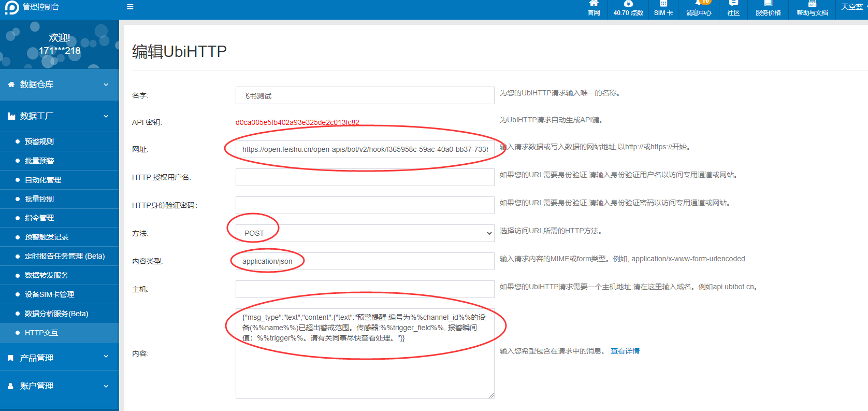Viewport: 868px width, 411px height.
Task: Click the 数据工厂 factory icon
Action: pos(11,116)
